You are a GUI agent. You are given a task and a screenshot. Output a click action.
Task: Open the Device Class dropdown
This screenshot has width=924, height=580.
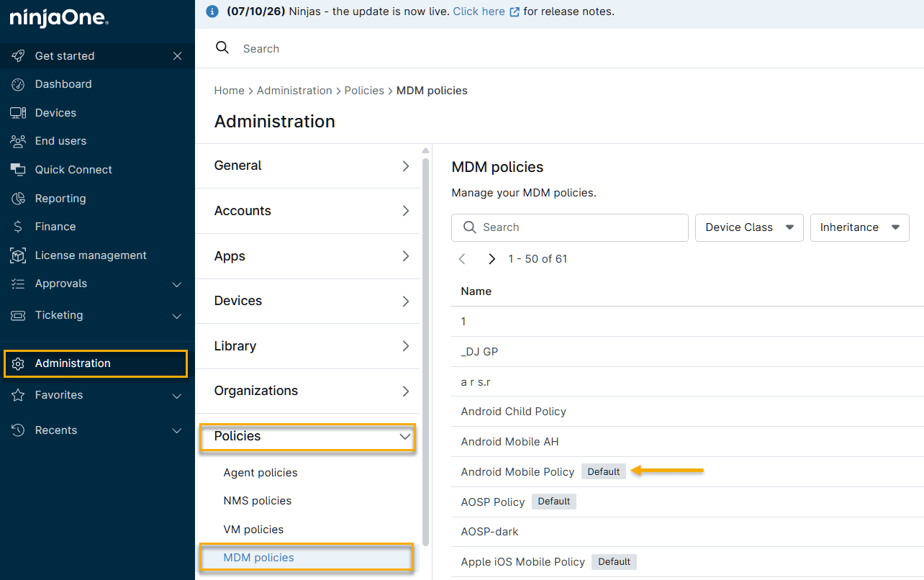pos(749,227)
